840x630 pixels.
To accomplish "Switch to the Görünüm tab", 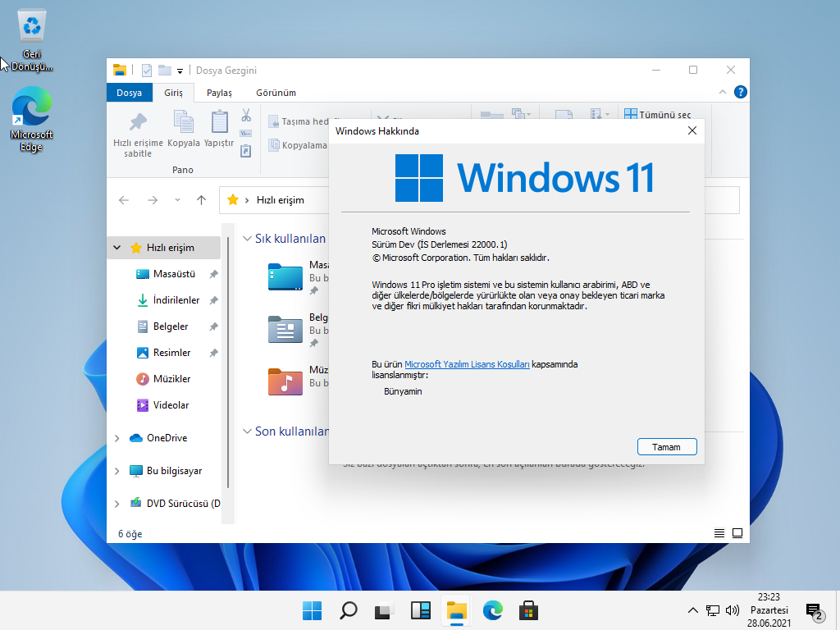I will (x=276, y=93).
